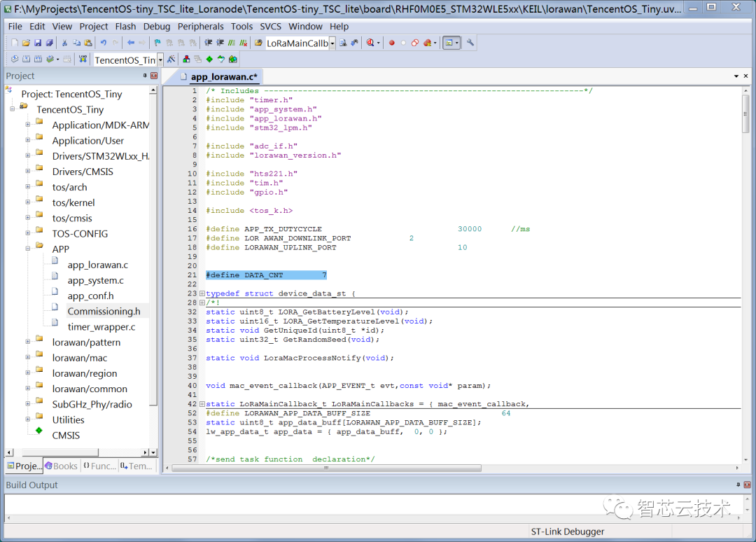Click the Uncomment selection icon
756x542 pixels.
pyautogui.click(x=243, y=43)
